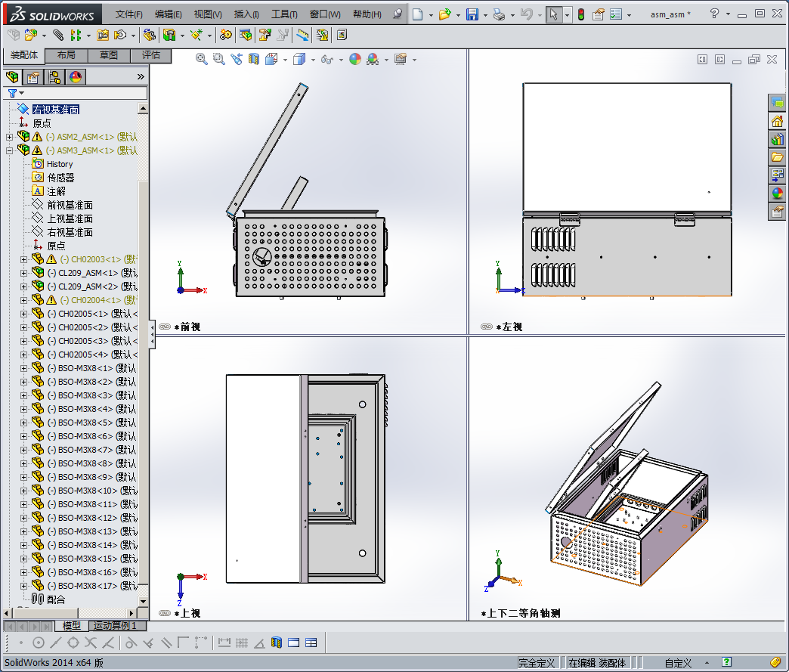
Task: Open the PropertyManager tab icon
Action: [x=33, y=77]
